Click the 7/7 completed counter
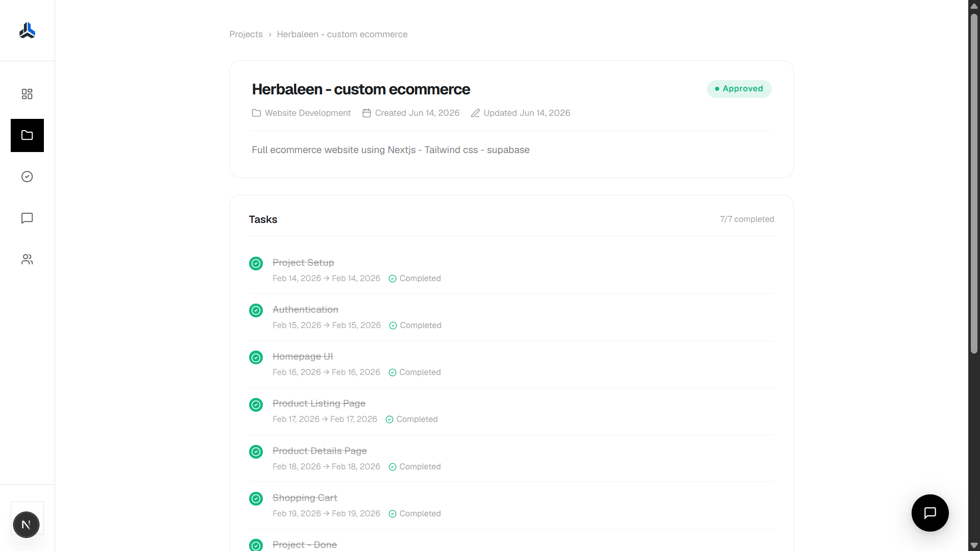Image resolution: width=980 pixels, height=551 pixels. (747, 219)
